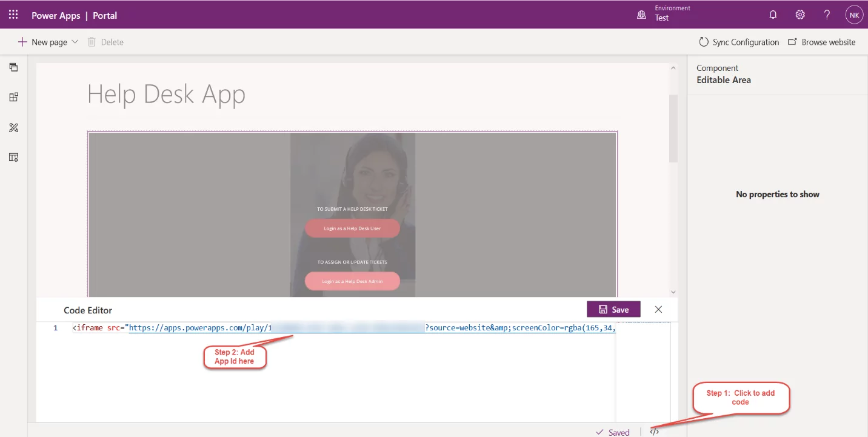Click the Environment icon in header
The image size is (868, 437).
coord(641,15)
